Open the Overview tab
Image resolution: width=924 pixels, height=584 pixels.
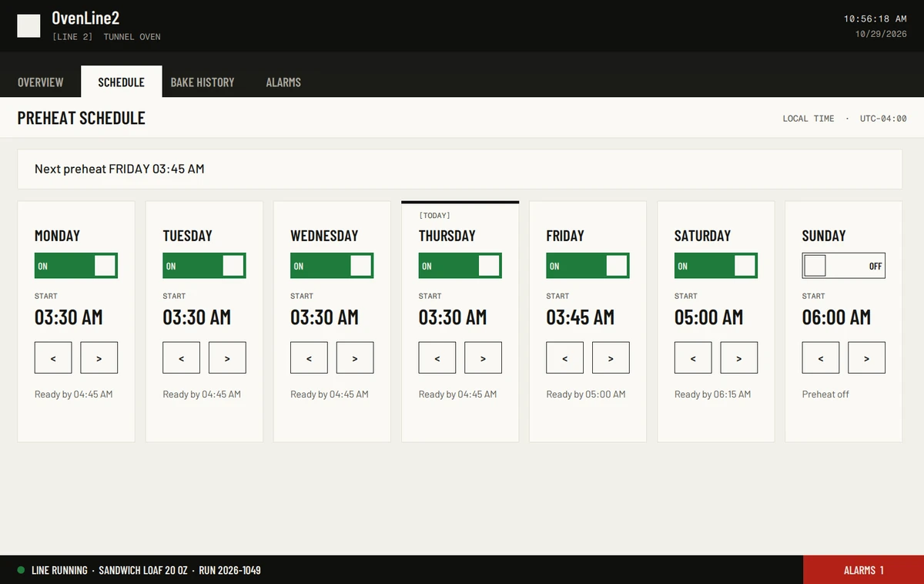[41, 82]
